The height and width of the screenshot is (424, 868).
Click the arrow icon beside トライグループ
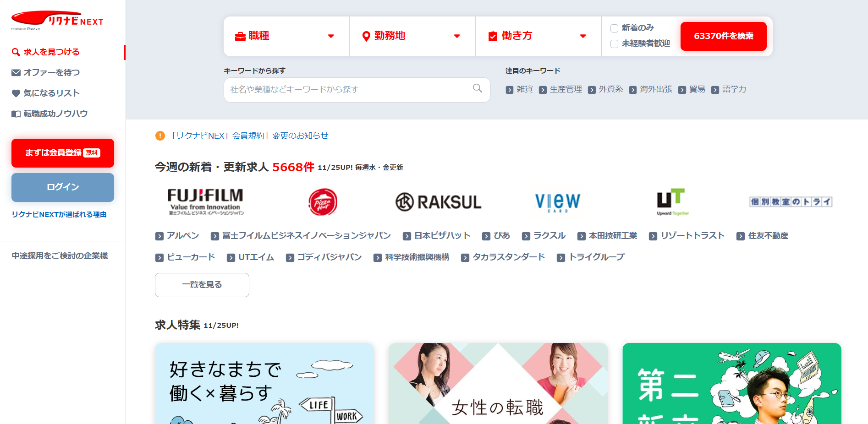[x=561, y=258]
